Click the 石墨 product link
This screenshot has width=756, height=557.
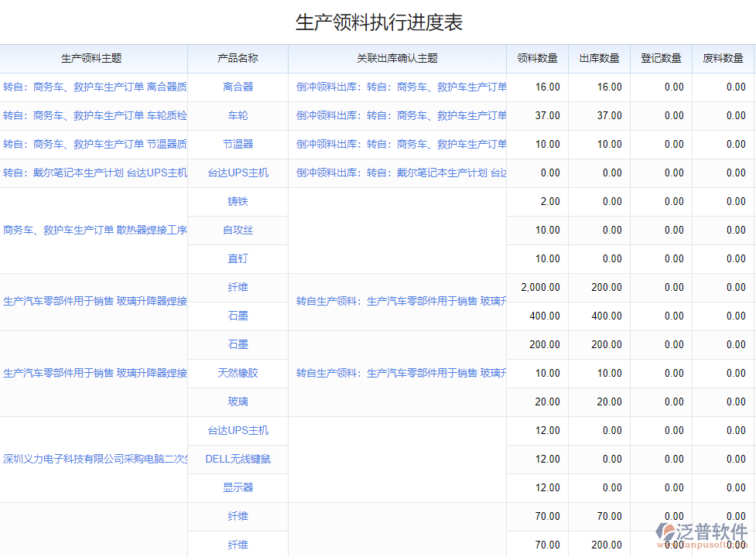238,316
